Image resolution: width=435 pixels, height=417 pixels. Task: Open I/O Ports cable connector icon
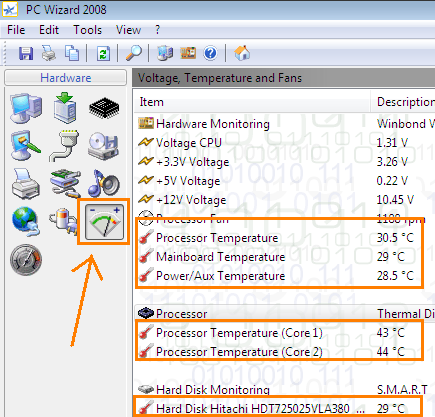pos(65,146)
